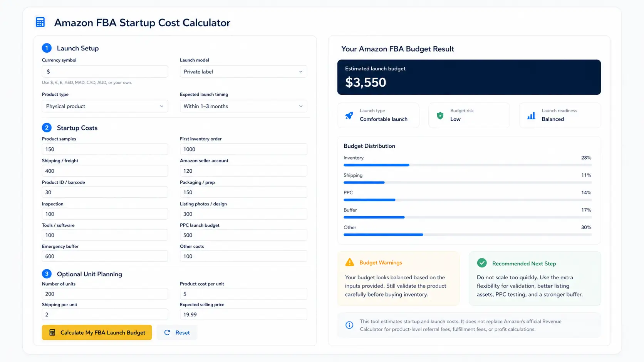This screenshot has height=362, width=644.
Task: Click the Emergency buffer value field
Action: click(x=104, y=256)
